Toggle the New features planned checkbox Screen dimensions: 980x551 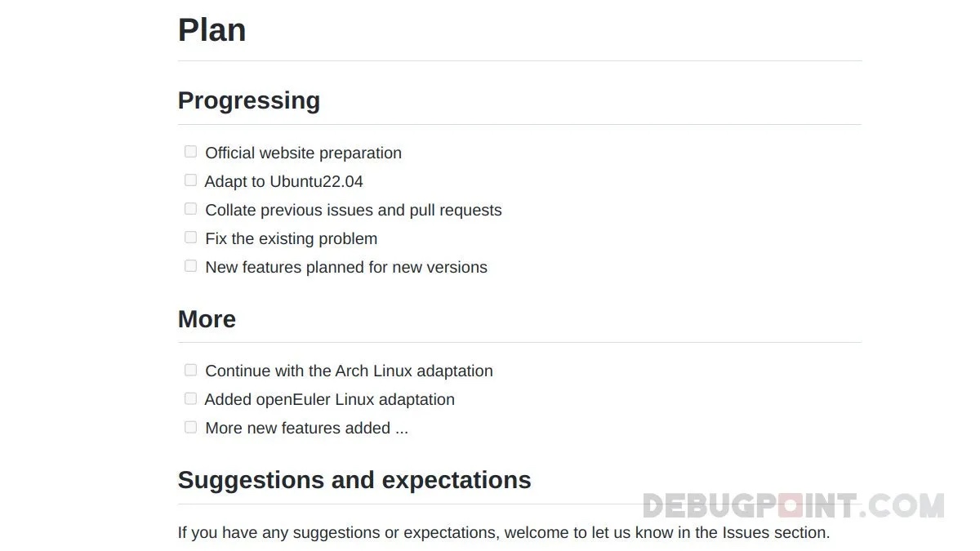190,266
